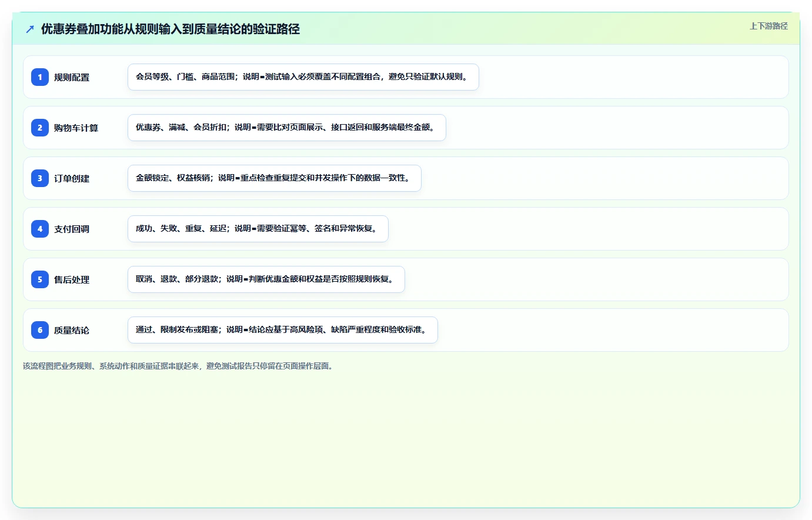This screenshot has height=520, width=812.
Task: Click the 支付回调 step label
Action: 72,229
